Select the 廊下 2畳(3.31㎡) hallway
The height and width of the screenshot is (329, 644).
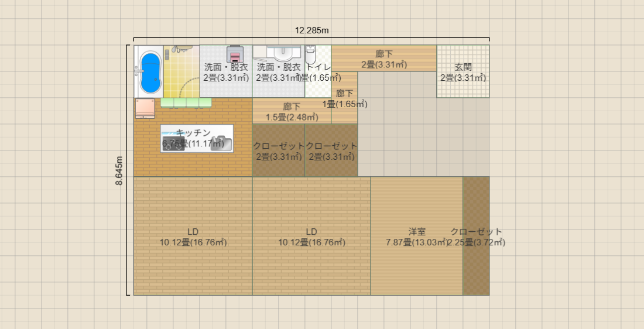pos(383,59)
